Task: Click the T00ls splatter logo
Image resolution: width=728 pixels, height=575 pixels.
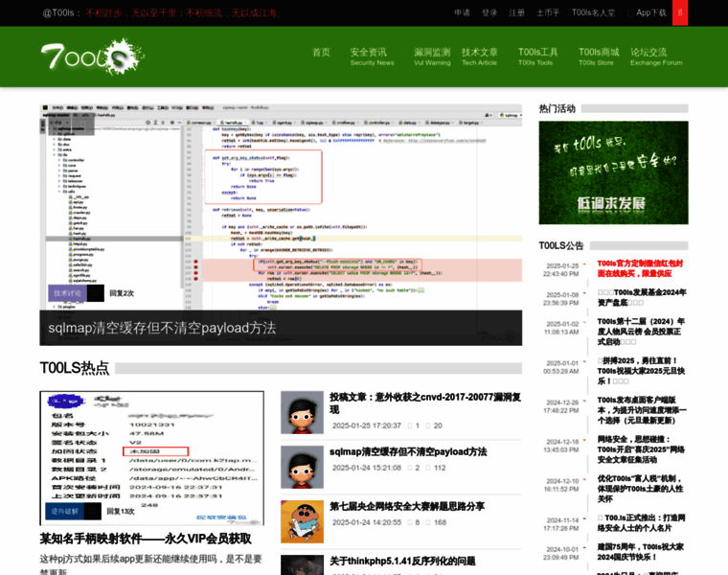Action: [x=93, y=57]
